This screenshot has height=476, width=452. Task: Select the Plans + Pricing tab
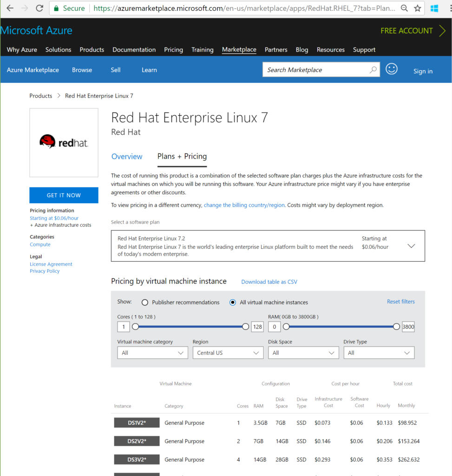coord(182,156)
